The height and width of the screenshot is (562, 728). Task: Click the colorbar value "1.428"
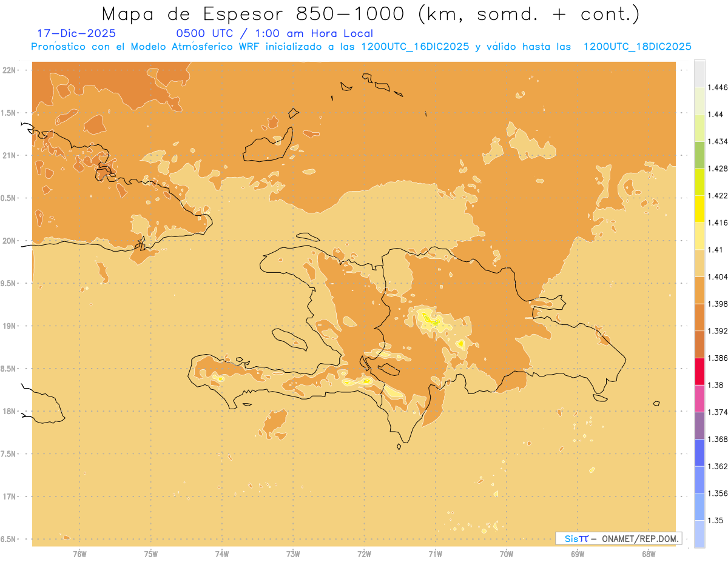(x=718, y=169)
